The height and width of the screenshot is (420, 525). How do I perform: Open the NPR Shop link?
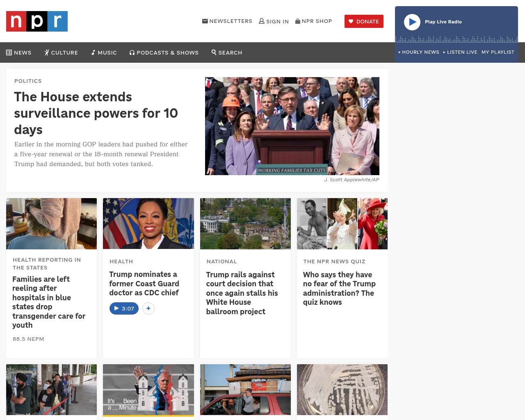tap(314, 21)
